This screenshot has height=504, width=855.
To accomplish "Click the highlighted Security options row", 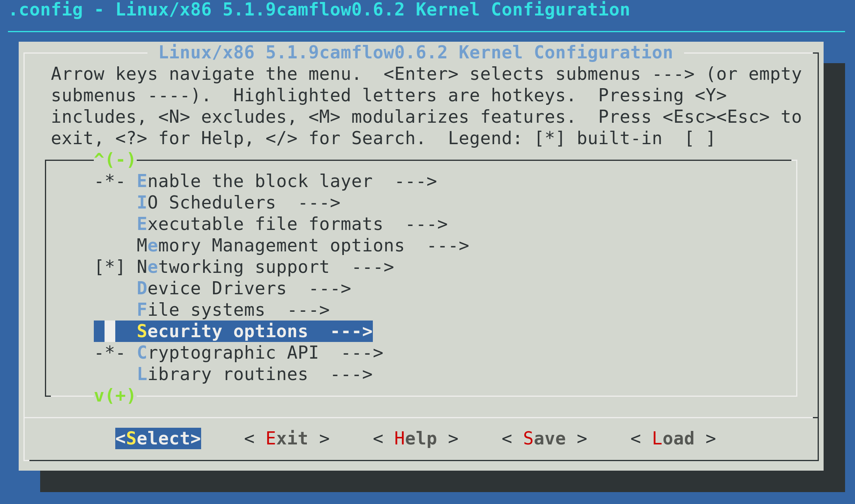I will point(233,330).
